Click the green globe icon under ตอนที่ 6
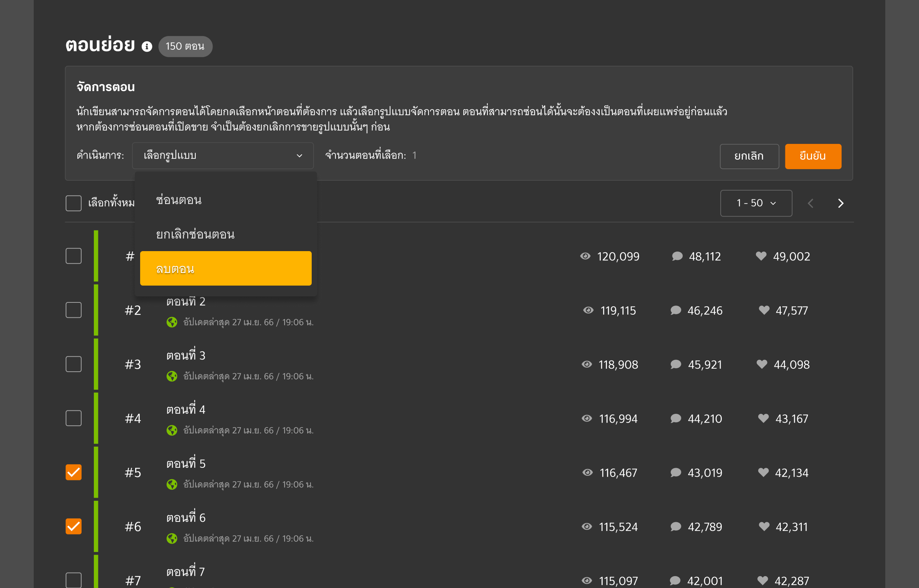Screen dimensions: 919x588 pos(172,539)
